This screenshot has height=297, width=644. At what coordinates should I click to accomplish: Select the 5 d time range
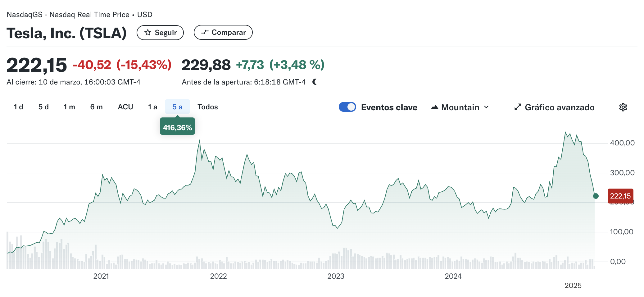[x=43, y=107]
